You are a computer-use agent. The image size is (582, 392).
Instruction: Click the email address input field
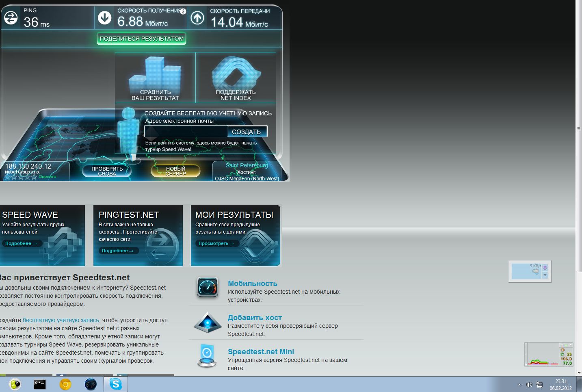[x=186, y=132]
